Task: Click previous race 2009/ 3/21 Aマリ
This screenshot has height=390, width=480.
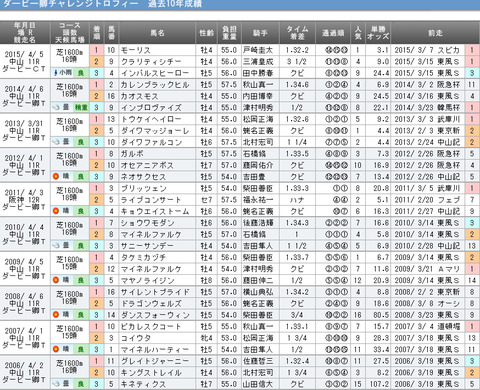Action: tap(427, 269)
